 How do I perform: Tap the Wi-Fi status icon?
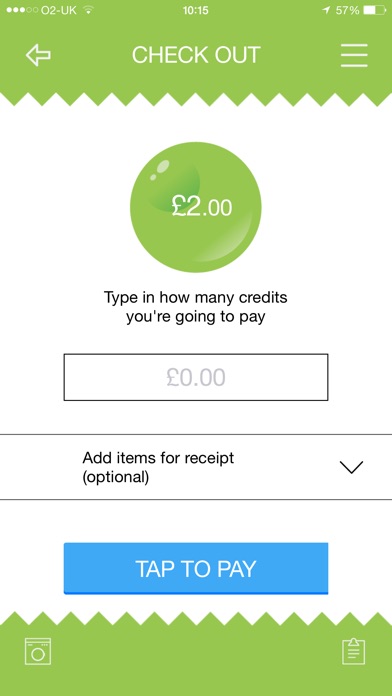(x=88, y=10)
